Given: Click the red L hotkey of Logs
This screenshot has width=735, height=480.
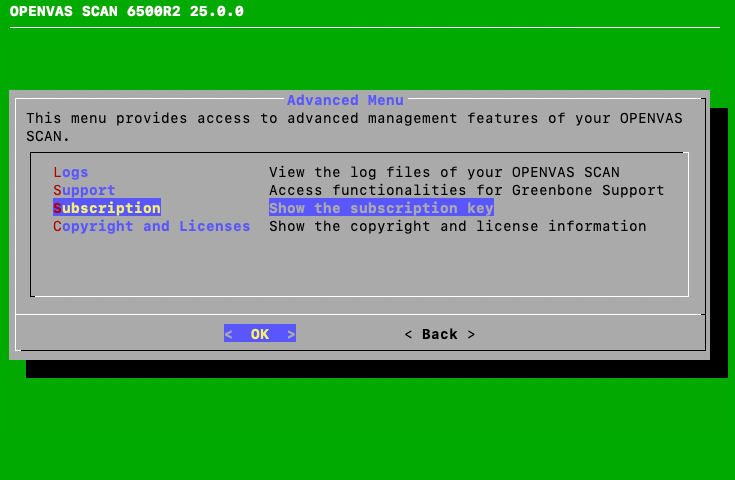Looking at the screenshot, I should [x=57, y=172].
